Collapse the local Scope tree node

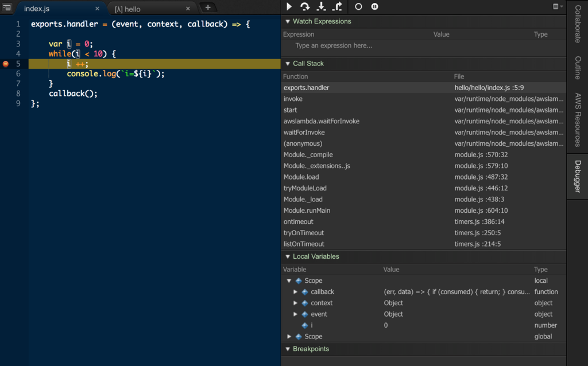click(x=289, y=281)
